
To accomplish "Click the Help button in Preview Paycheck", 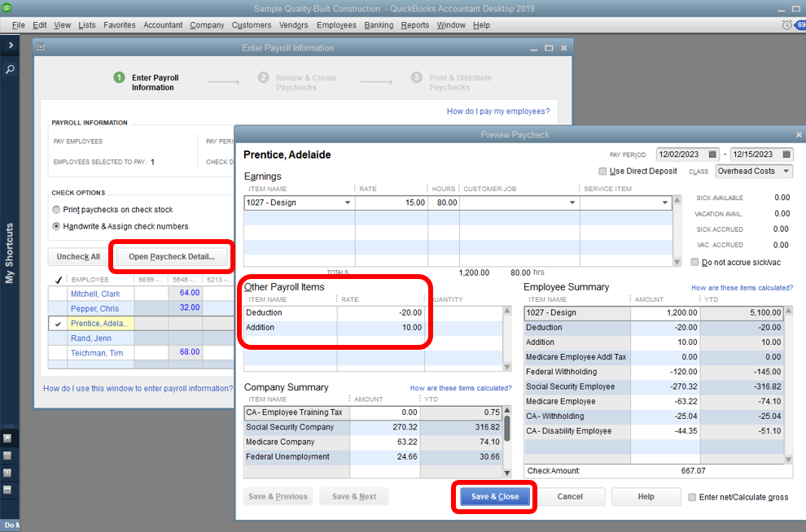I will point(646,496).
